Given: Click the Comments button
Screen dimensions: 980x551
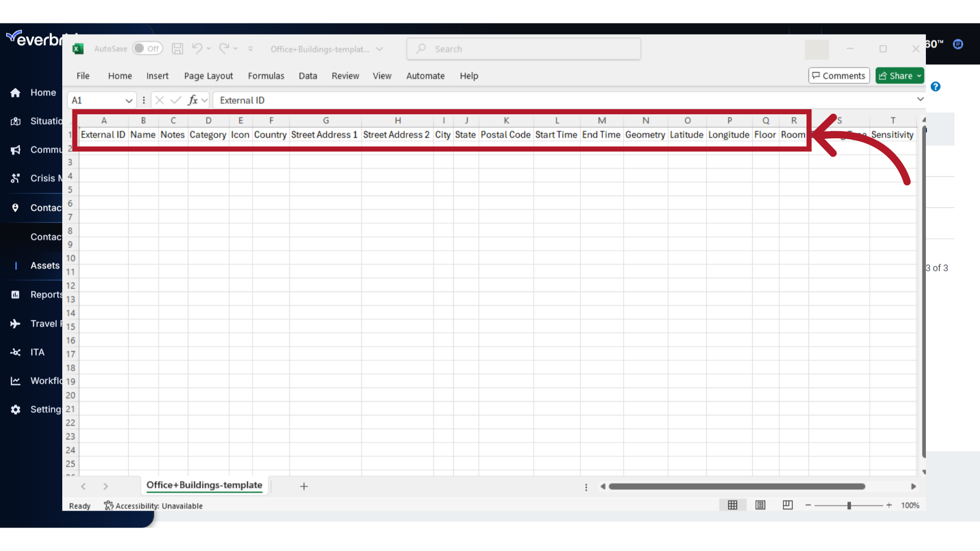Looking at the screenshot, I should tap(839, 76).
